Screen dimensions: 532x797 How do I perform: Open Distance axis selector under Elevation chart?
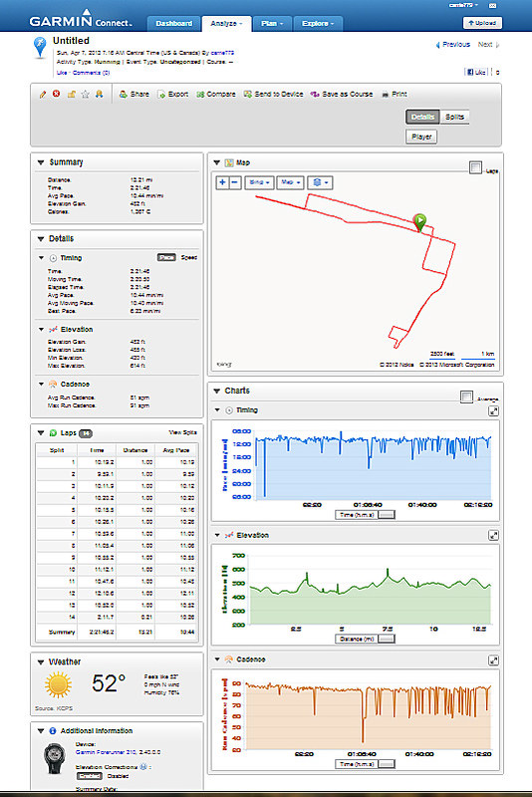pos(365,639)
